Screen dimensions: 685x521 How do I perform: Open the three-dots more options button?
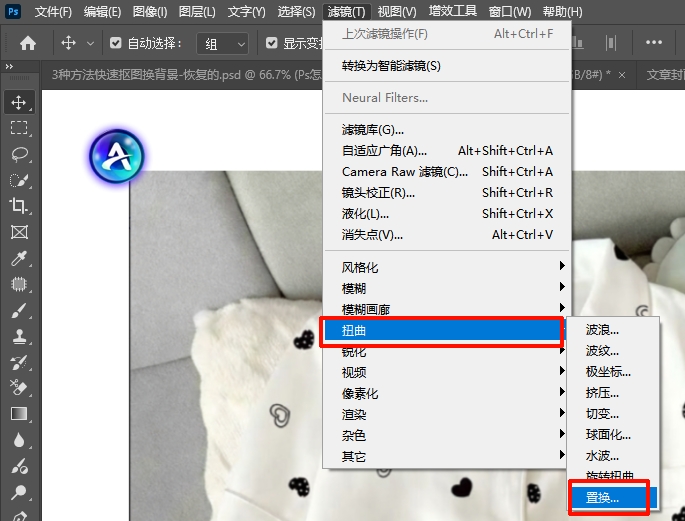point(654,44)
